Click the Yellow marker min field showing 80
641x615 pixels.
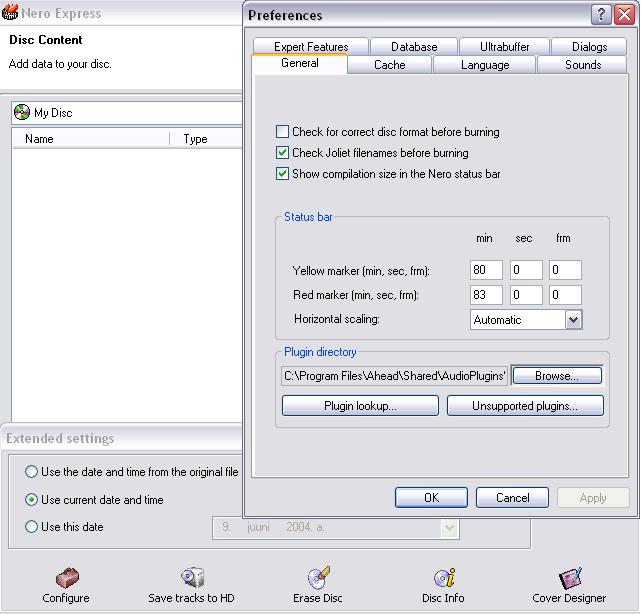(486, 270)
